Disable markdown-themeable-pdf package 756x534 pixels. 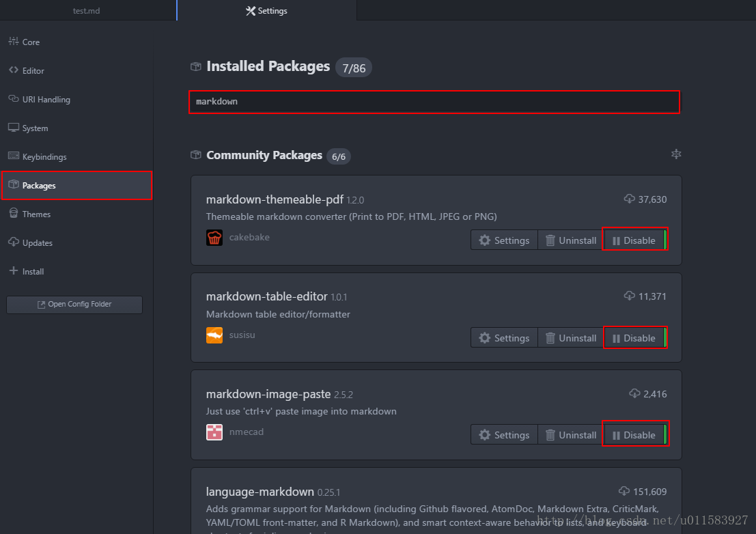pyautogui.click(x=634, y=240)
